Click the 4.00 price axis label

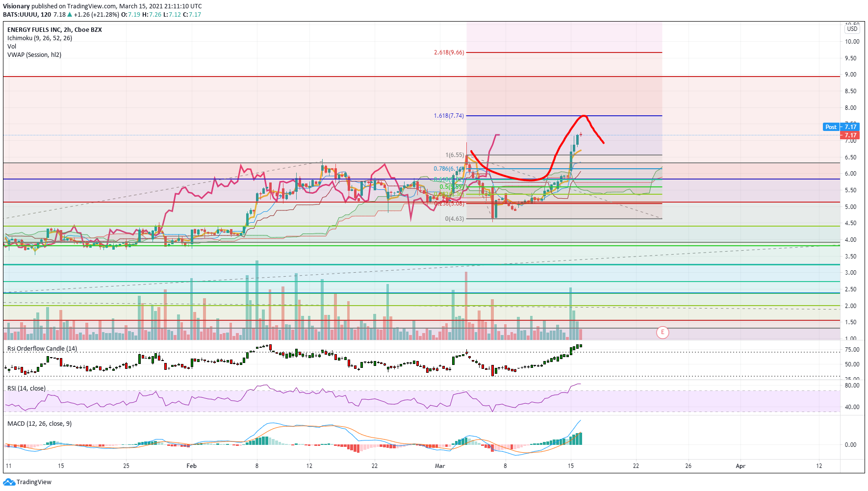point(850,240)
